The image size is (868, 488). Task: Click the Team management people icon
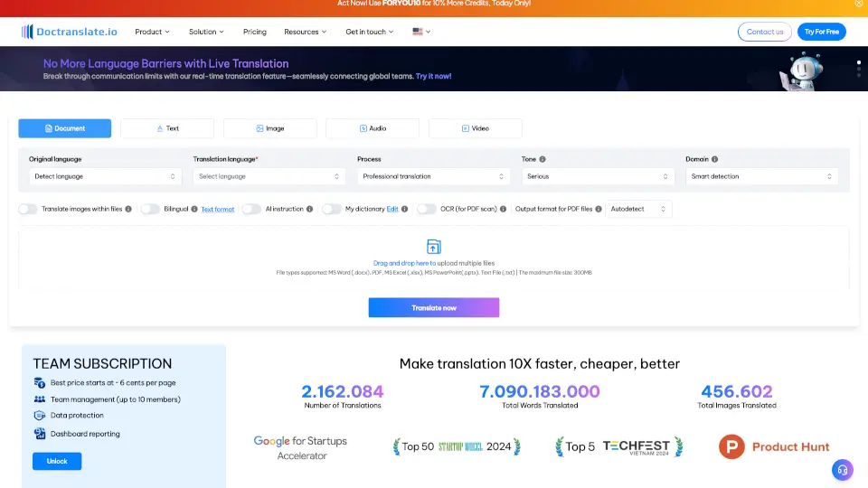(x=39, y=399)
